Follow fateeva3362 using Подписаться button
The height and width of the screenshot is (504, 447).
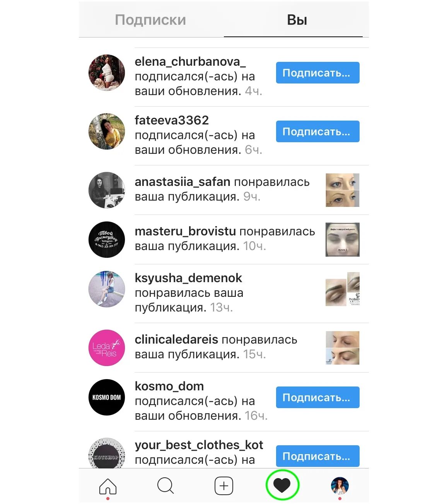pyautogui.click(x=318, y=131)
